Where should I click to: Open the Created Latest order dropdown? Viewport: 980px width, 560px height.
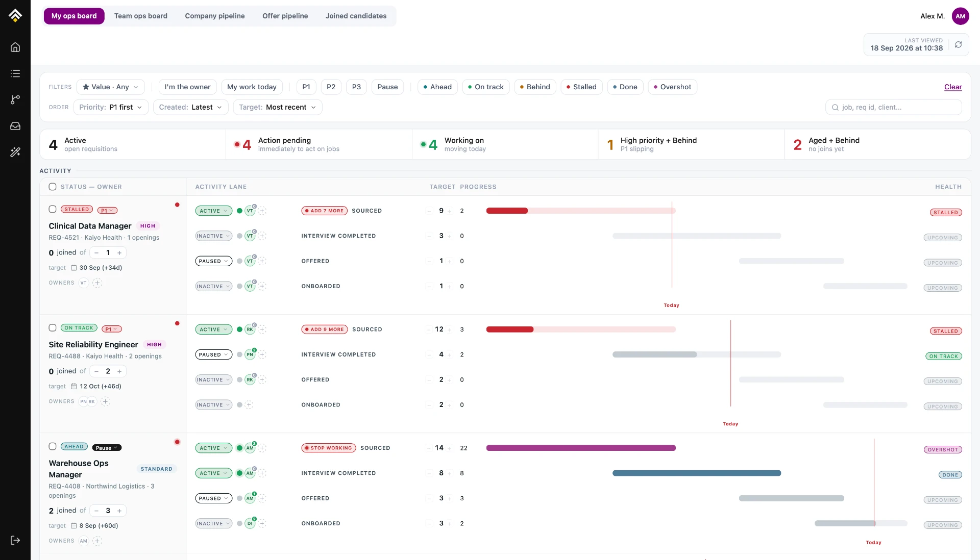point(190,107)
